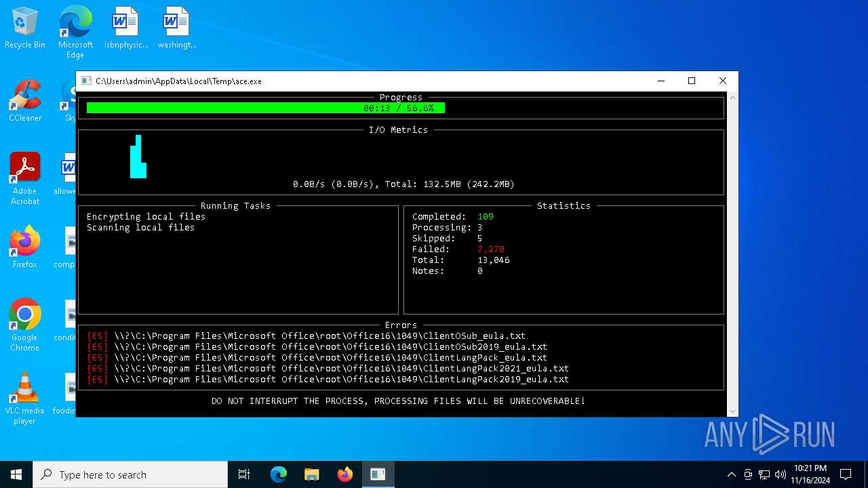Click the ClientLangPack_eula.txt error line

pyautogui.click(x=317, y=357)
